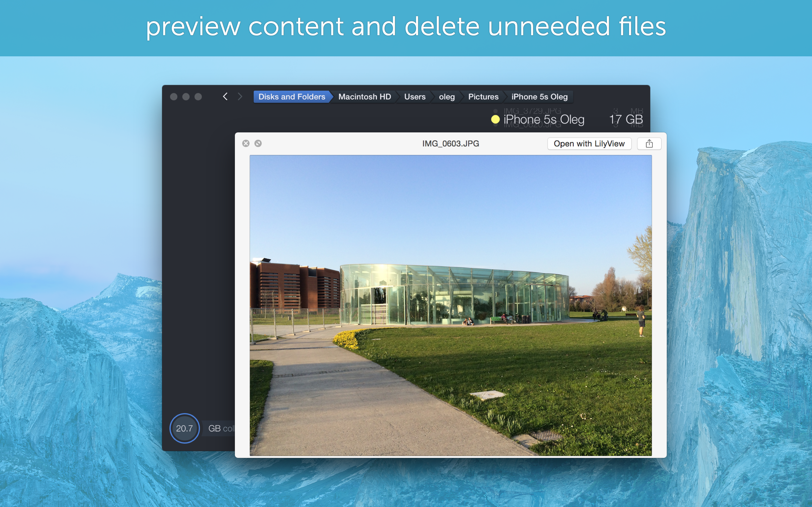Select the iPhone 5s Oleg breadcrumb segment
Screen dimensions: 812x507
[x=539, y=97]
